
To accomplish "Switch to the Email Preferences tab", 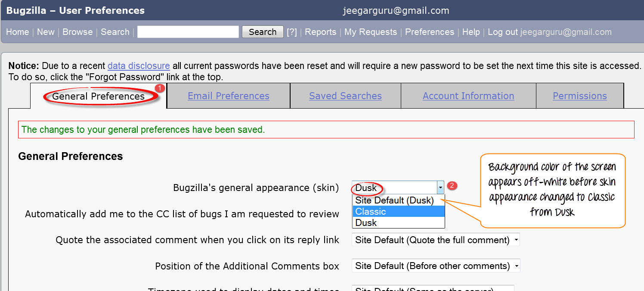I will click(x=228, y=96).
